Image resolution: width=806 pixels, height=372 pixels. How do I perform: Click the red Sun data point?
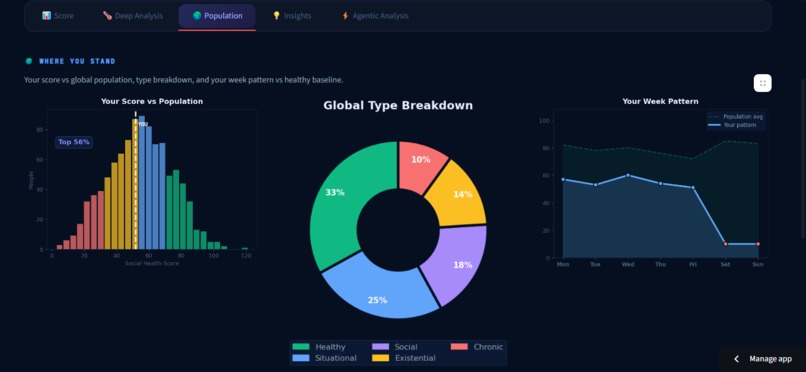coord(758,244)
